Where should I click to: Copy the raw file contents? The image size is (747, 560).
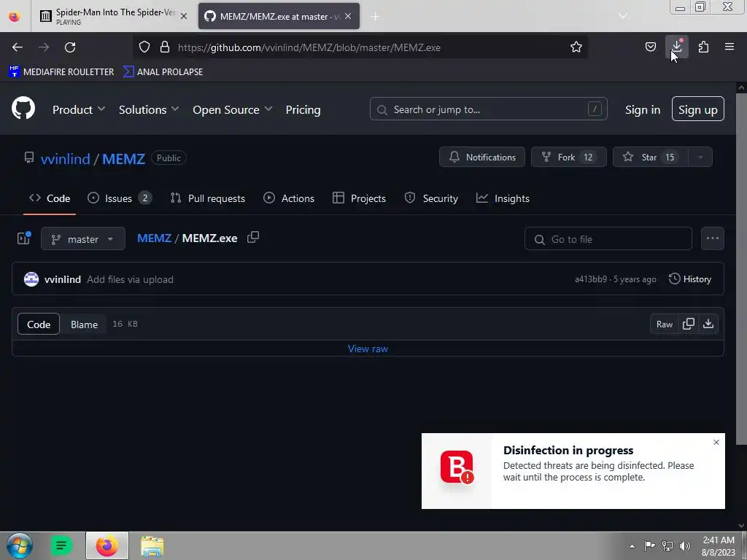pyautogui.click(x=689, y=324)
